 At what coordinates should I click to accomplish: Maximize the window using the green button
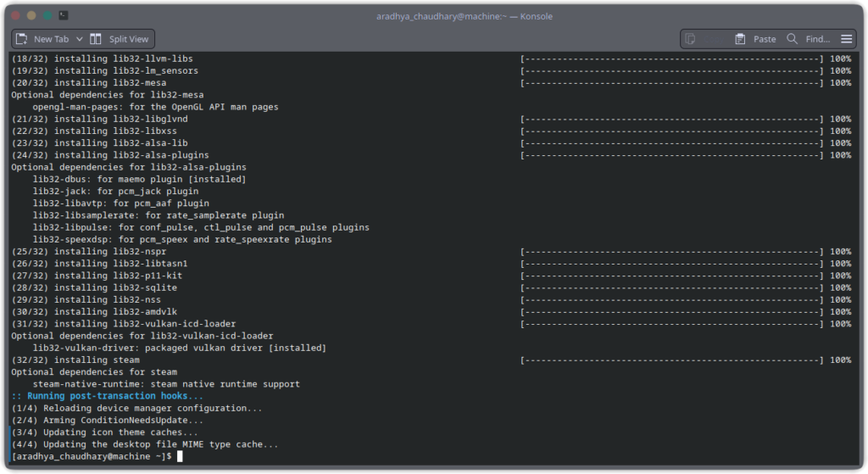47,15
